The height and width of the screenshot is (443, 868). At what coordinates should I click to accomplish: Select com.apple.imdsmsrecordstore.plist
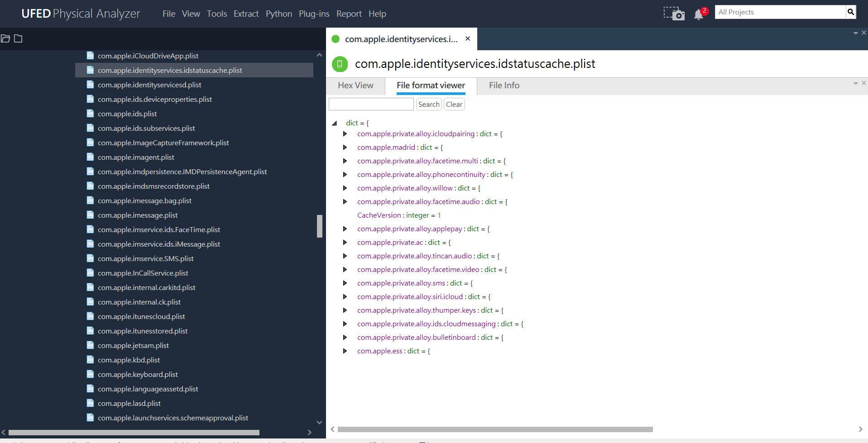click(153, 186)
